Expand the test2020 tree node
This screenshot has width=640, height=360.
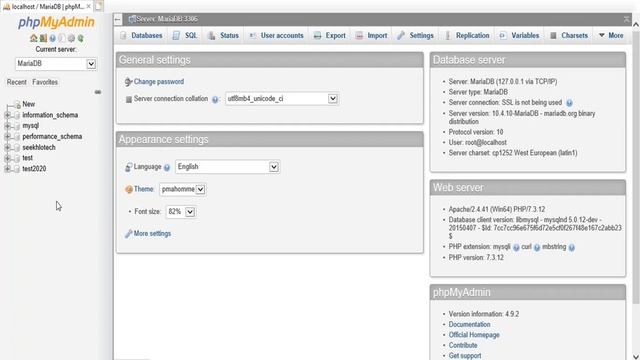coord(7,169)
